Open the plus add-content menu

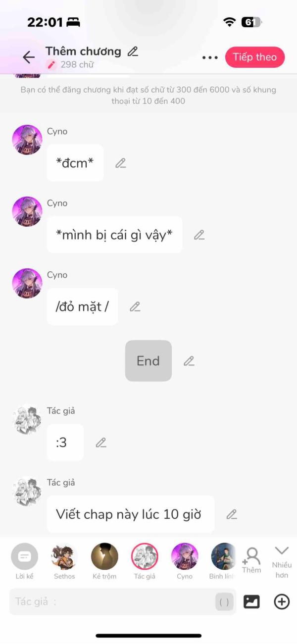(282, 601)
